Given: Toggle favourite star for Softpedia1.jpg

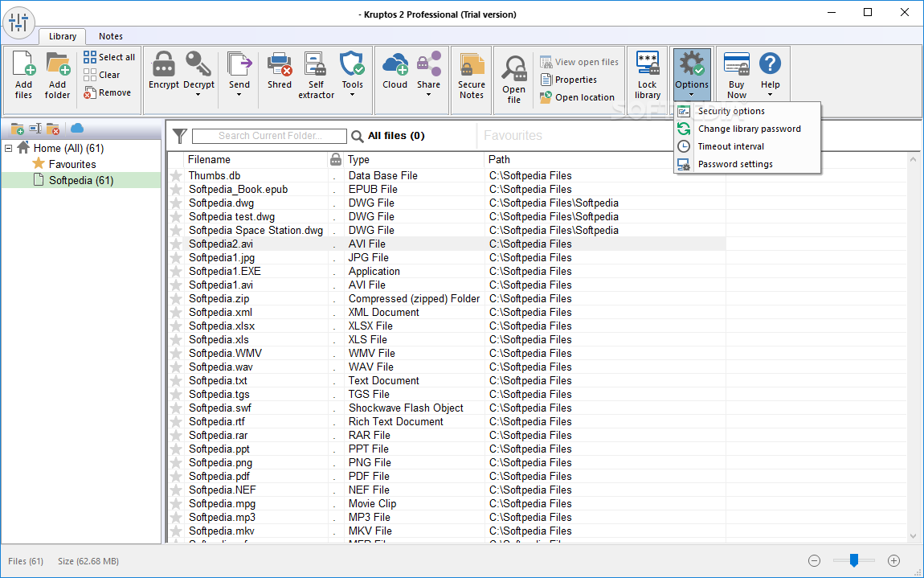Looking at the screenshot, I should pos(176,258).
